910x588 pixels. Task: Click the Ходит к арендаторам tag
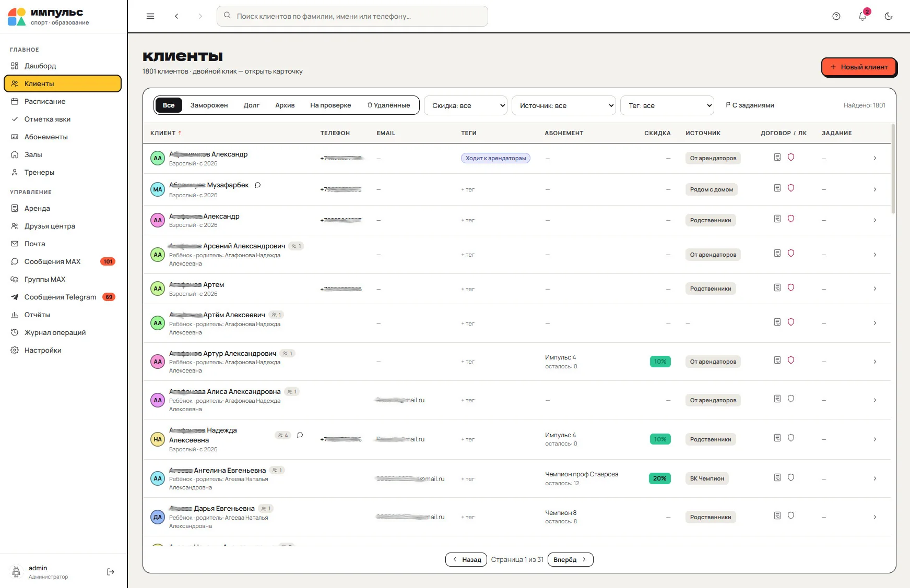tap(495, 158)
